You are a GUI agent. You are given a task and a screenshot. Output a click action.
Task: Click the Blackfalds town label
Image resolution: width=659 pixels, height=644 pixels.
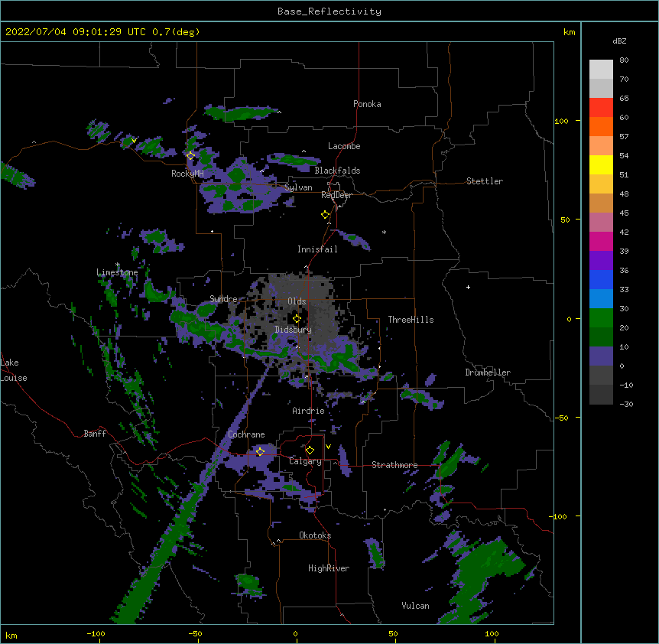point(337,171)
